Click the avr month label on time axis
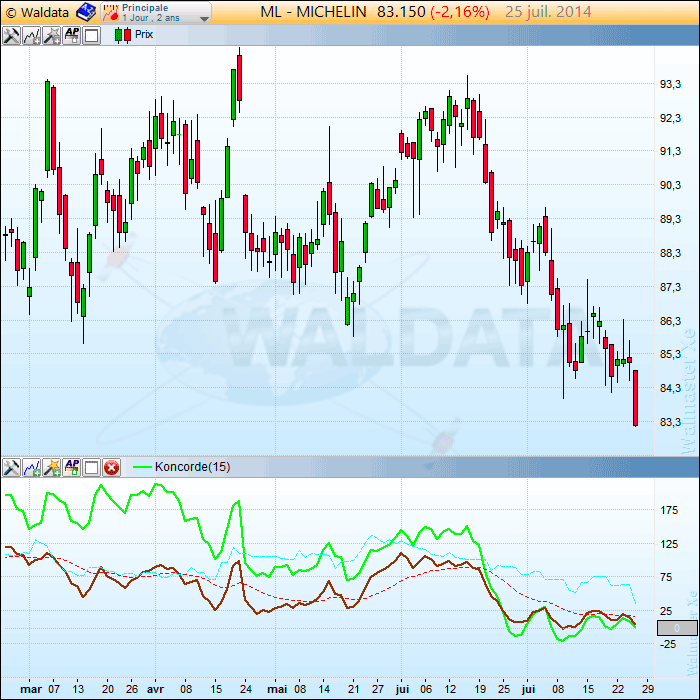This screenshot has height=700, width=700. 155,689
